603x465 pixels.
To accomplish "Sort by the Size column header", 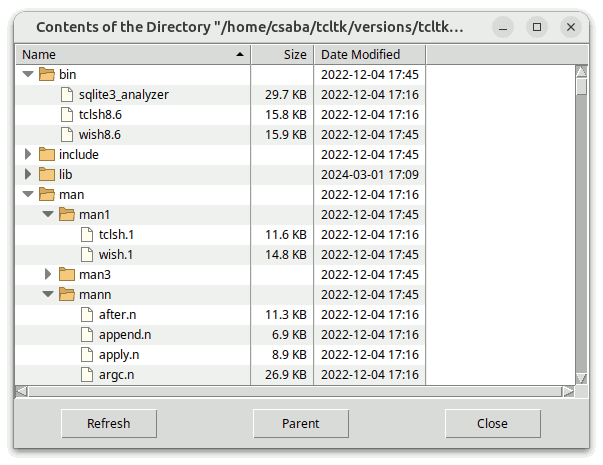I will pos(282,54).
